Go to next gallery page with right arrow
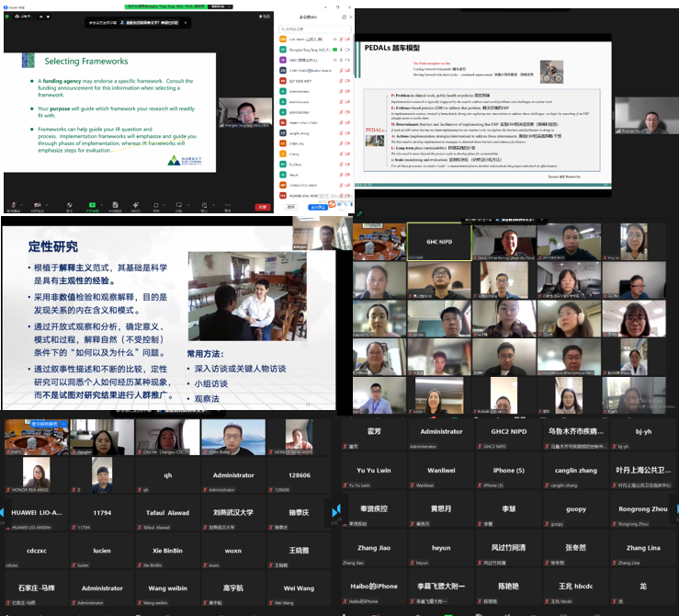This screenshot has height=616, width=679. (335, 508)
